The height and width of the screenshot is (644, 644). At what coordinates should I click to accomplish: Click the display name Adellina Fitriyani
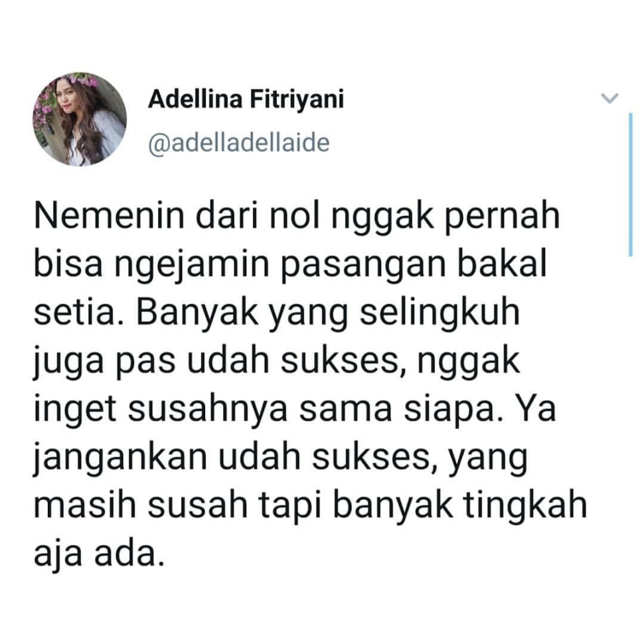[246, 100]
